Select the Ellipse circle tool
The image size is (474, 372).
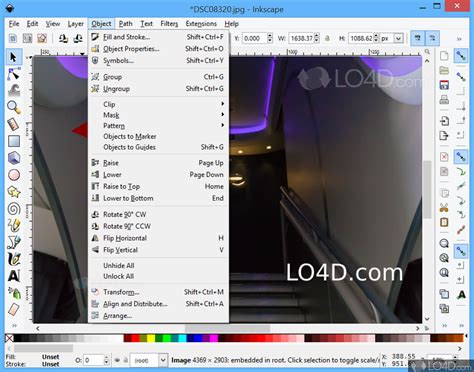[14, 175]
